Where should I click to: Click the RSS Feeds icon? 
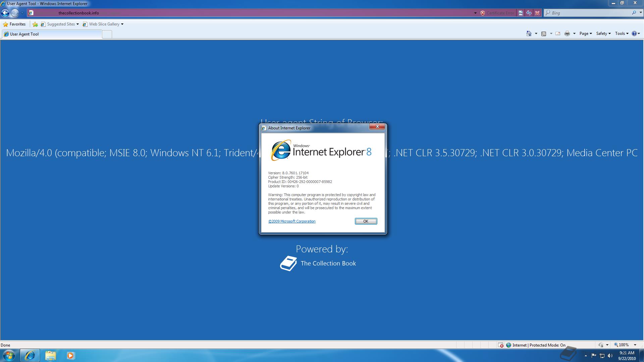(544, 34)
